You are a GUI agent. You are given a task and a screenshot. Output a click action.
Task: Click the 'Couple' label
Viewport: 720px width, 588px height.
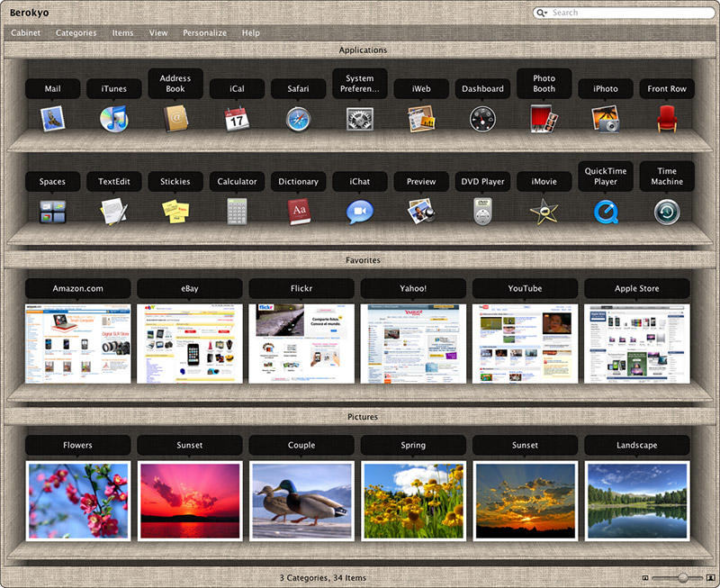301,445
